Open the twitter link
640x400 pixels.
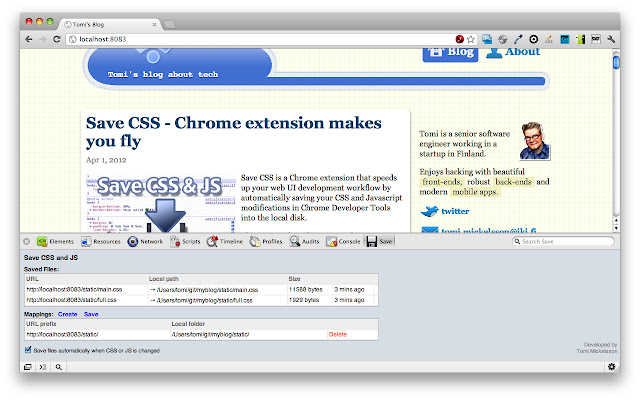coord(455,211)
